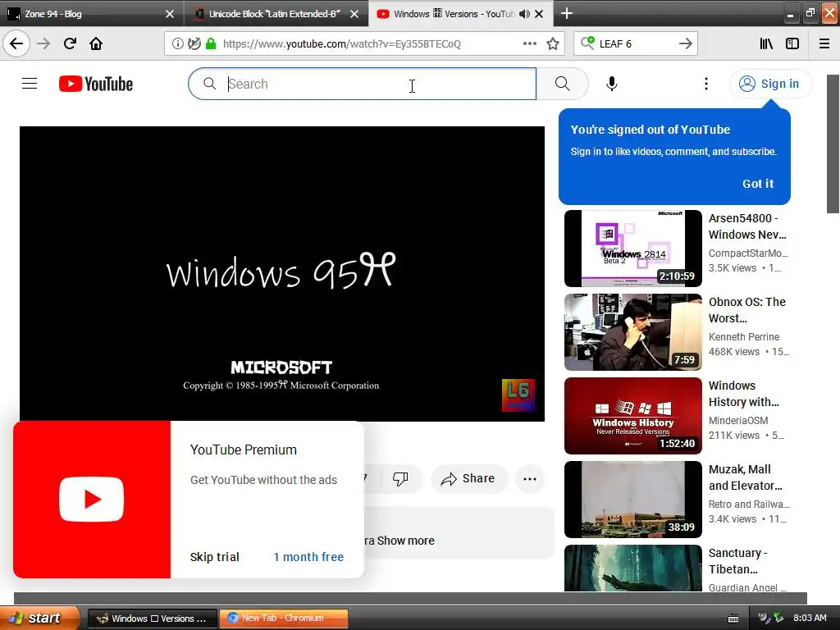
Task: Click the YouTube logo
Action: (x=96, y=84)
